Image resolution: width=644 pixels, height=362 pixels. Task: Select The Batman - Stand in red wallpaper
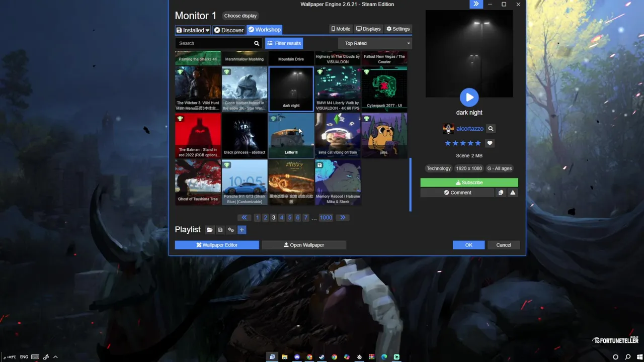(x=198, y=136)
